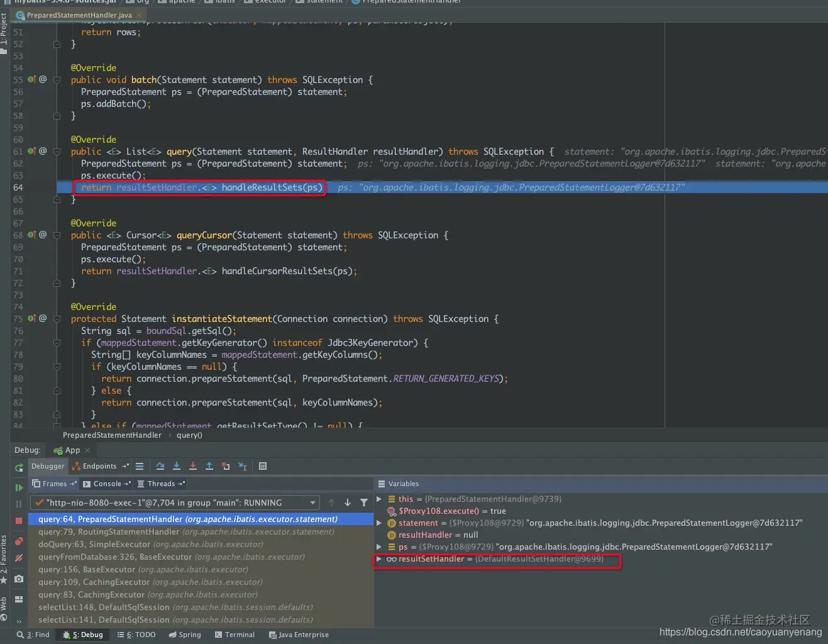
Task: Resume program with the green play icon
Action: click(x=19, y=487)
